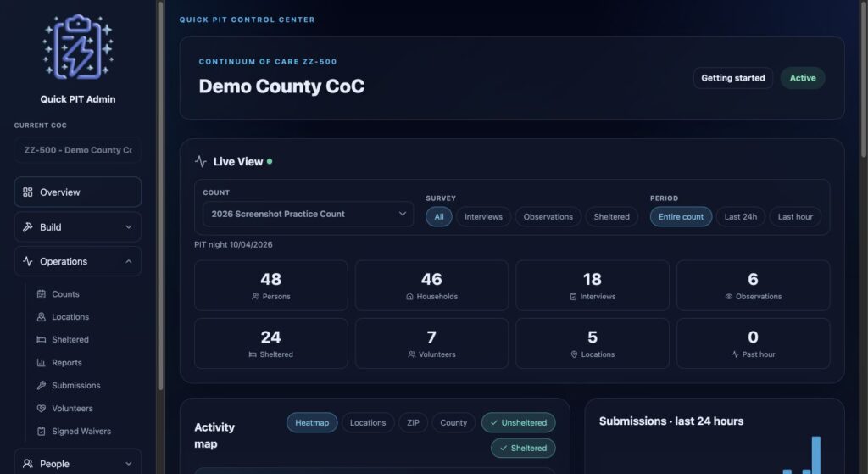Click the Locations pin icon in sidebar
Image resolution: width=868 pixels, height=474 pixels.
point(41,317)
